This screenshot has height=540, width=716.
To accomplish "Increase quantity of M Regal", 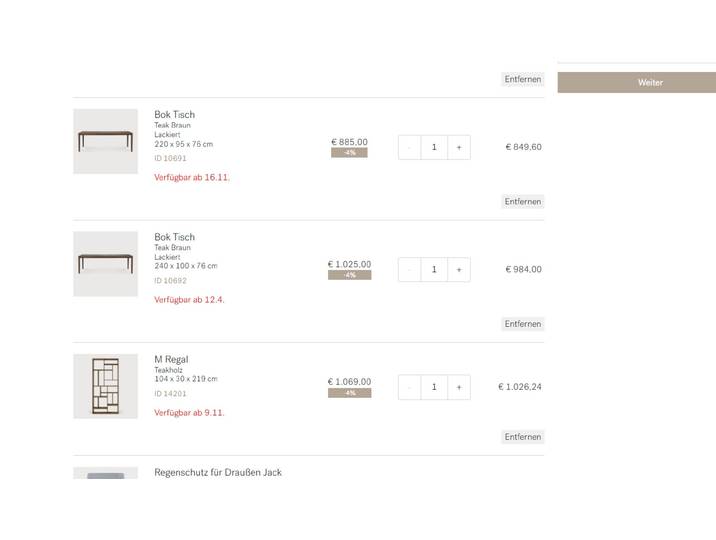I will tap(459, 388).
